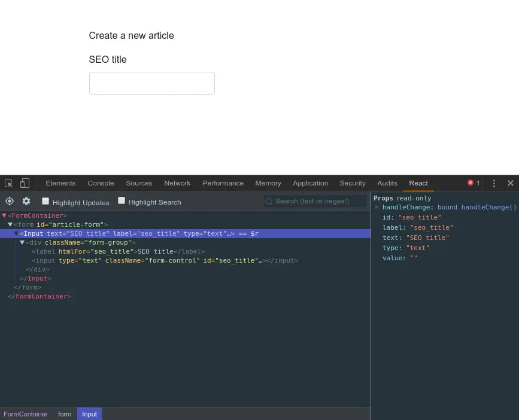Switch to the Console tab
Viewport: 519px width, 420px height.
(x=101, y=183)
